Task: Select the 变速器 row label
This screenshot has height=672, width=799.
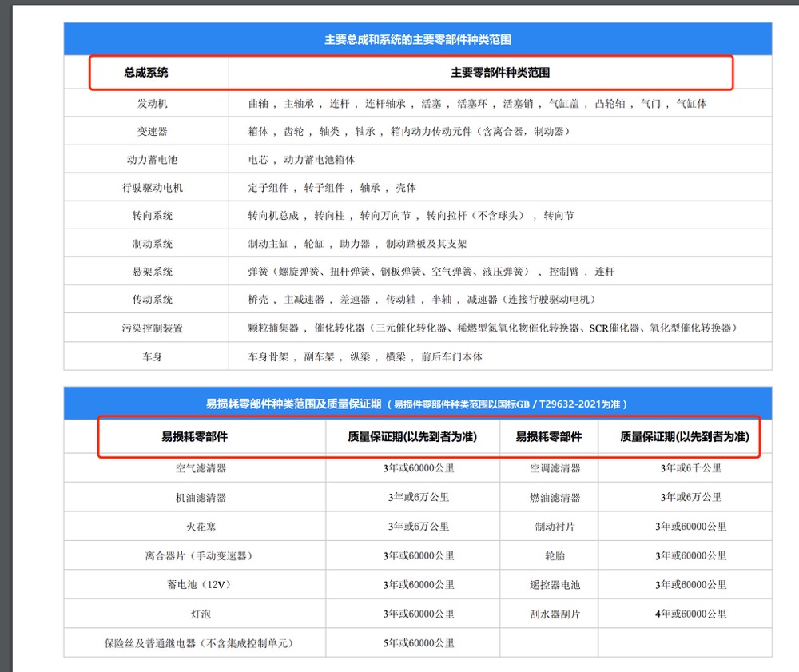Action: (153, 132)
